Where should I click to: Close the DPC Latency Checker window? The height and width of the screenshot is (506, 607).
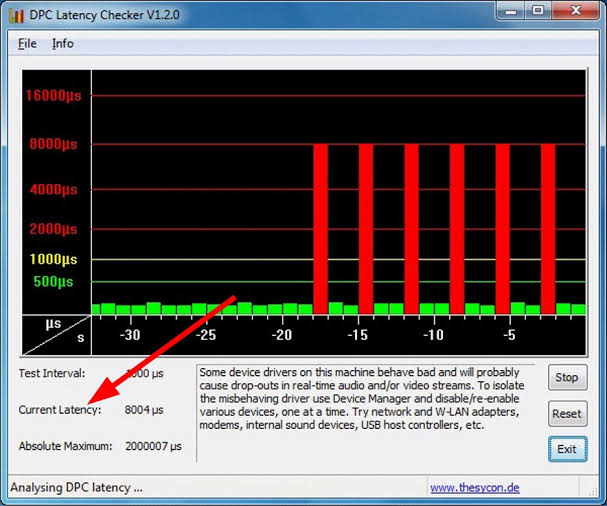point(575,11)
